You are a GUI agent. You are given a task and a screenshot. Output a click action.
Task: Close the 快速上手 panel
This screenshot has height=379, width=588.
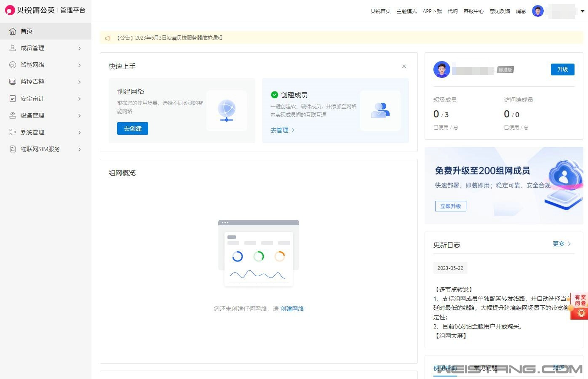click(x=404, y=67)
